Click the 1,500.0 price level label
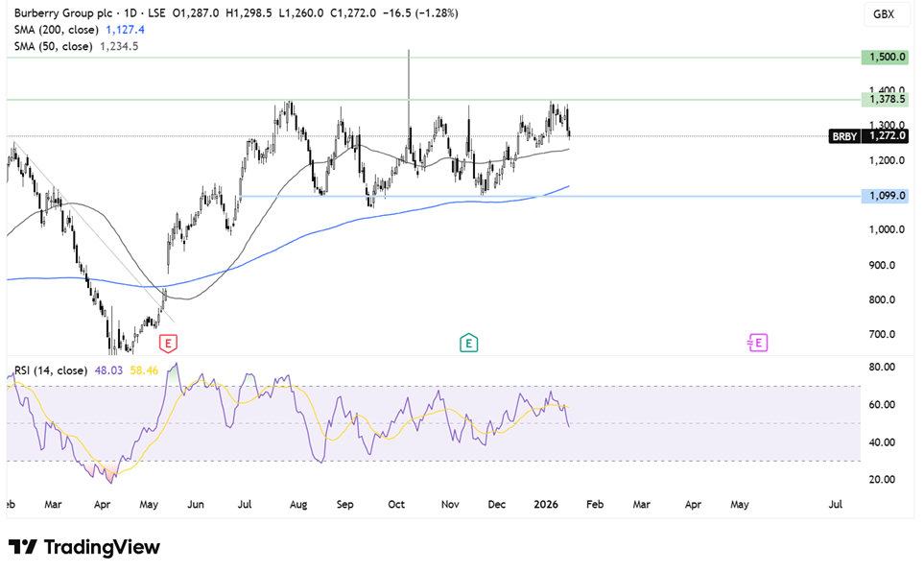 pos(885,58)
